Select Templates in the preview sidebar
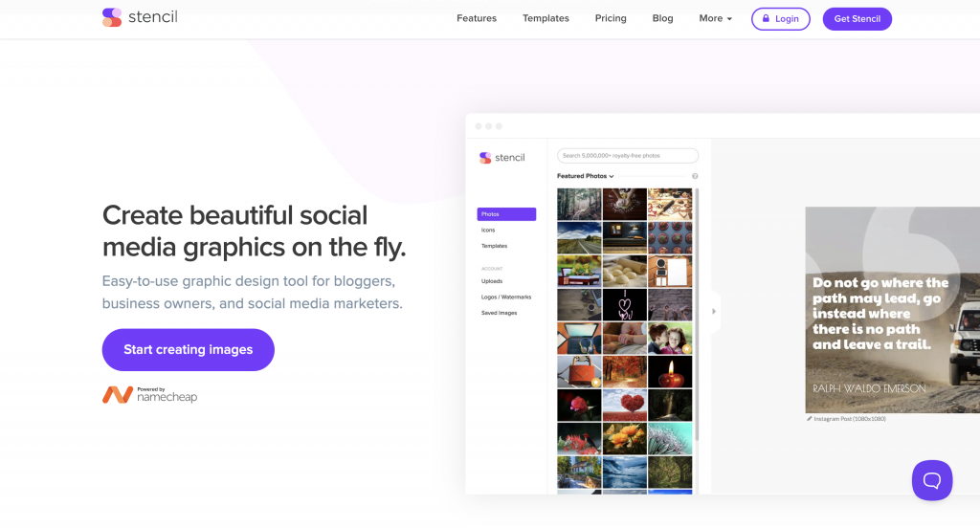Viewport: 980px width, 528px height. [x=495, y=246]
